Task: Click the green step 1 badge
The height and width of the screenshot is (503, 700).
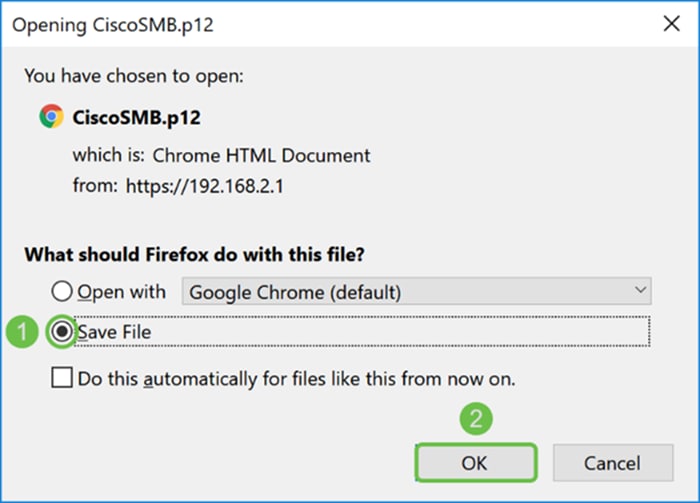Action: [x=22, y=331]
